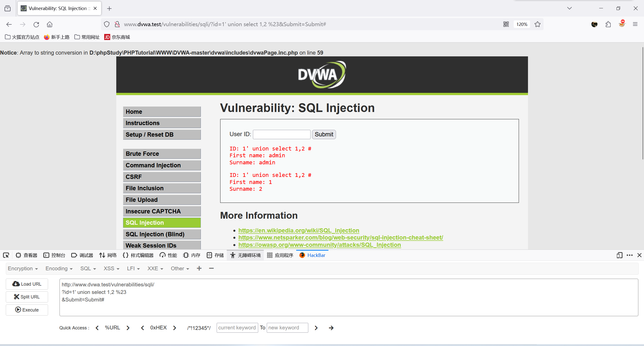Click the 0xHEX toggle in HackBar

click(x=158, y=328)
